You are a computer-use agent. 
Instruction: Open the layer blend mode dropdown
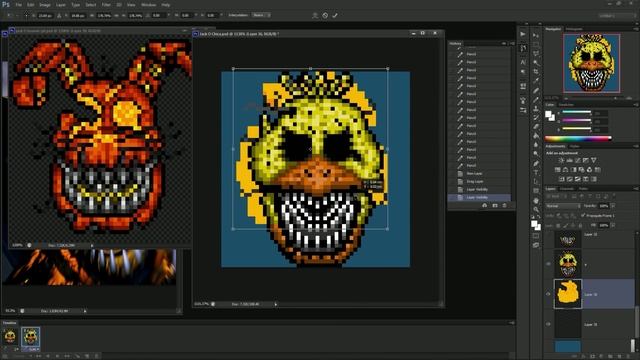(x=563, y=206)
